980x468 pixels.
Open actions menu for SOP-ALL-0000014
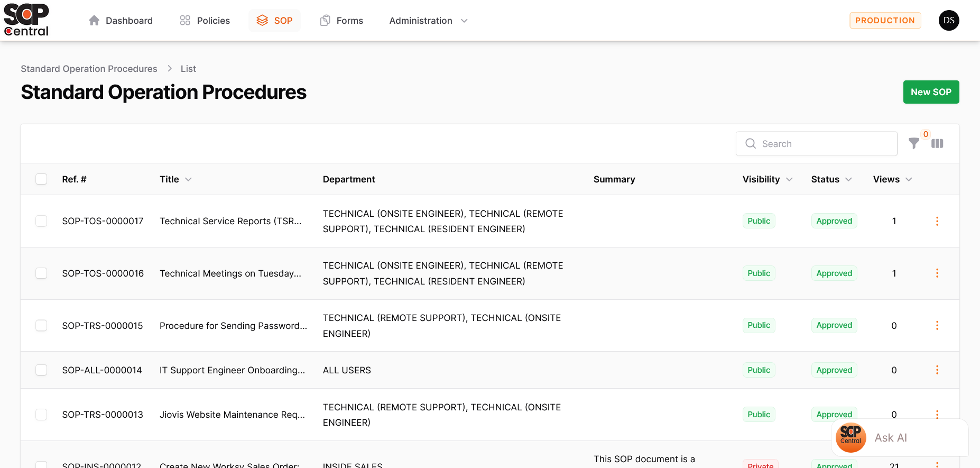click(x=937, y=370)
